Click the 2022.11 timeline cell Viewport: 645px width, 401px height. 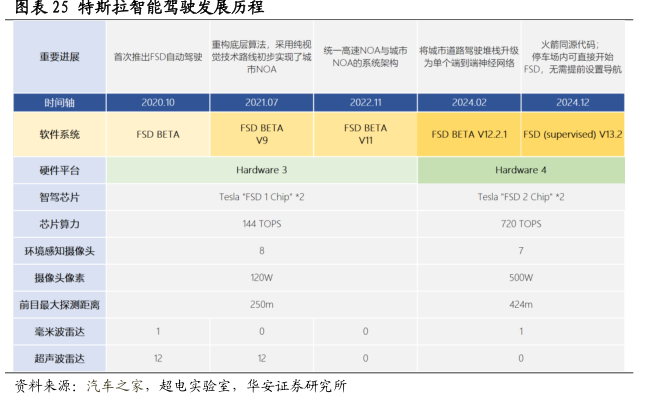click(364, 103)
